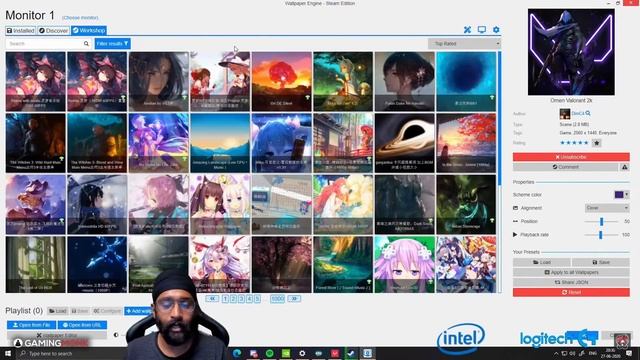Open the Comment button
640x360 pixels.
[565, 167]
